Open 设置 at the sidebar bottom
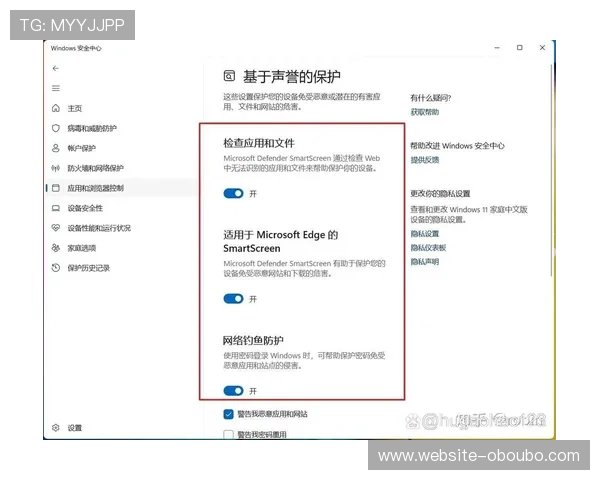Screen dimensions: 600x480 (x=75, y=428)
